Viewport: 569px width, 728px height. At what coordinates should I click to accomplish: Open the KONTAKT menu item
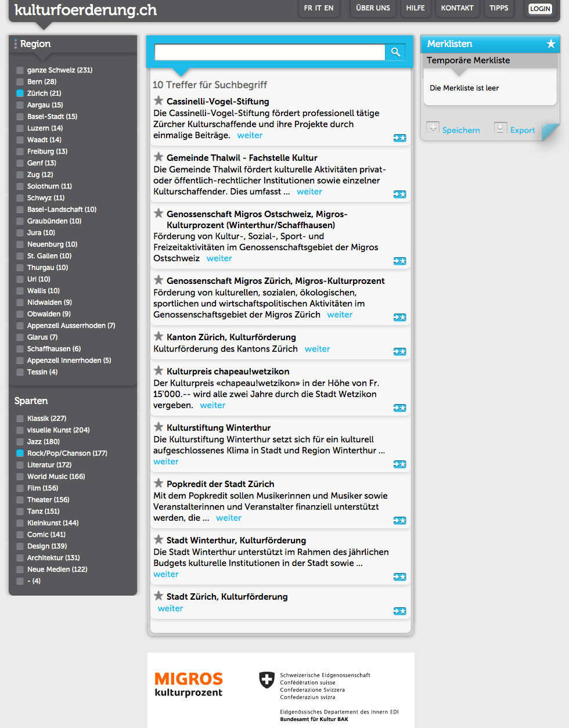point(457,8)
